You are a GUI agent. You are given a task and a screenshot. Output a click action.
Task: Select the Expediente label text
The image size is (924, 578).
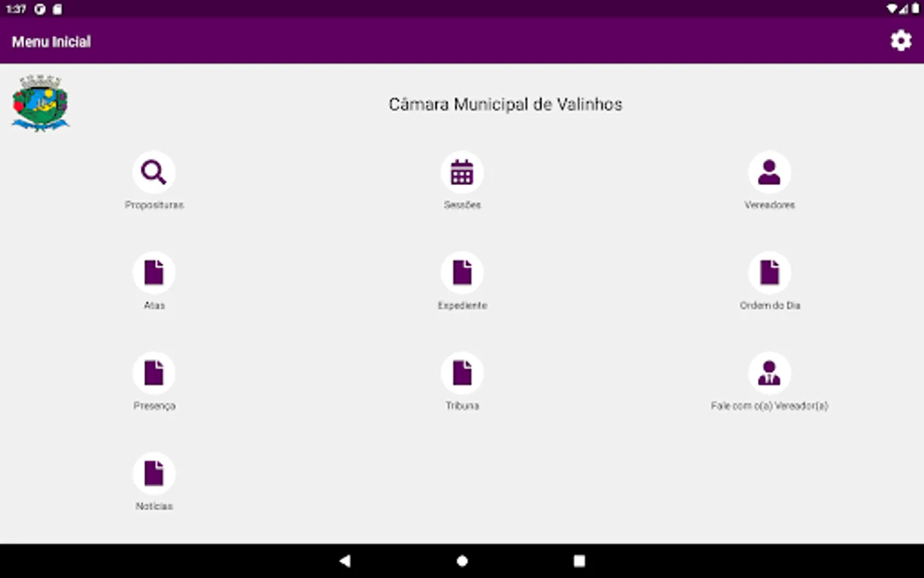click(462, 306)
